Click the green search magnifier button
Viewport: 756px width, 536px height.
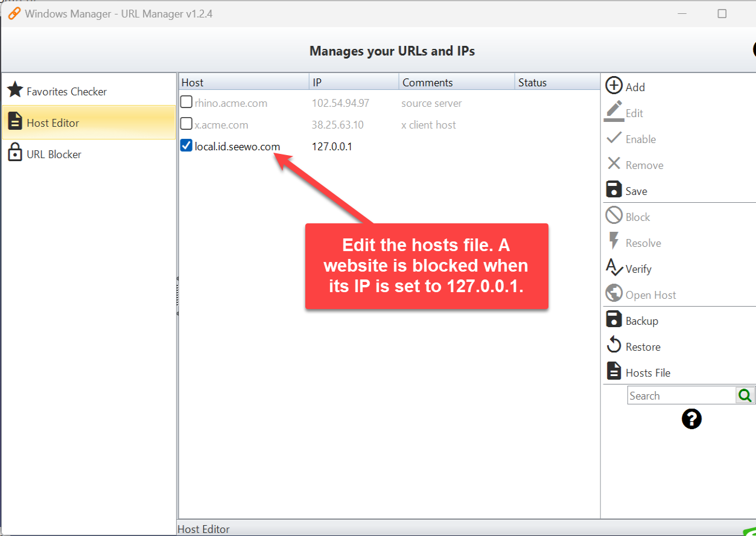coord(745,395)
